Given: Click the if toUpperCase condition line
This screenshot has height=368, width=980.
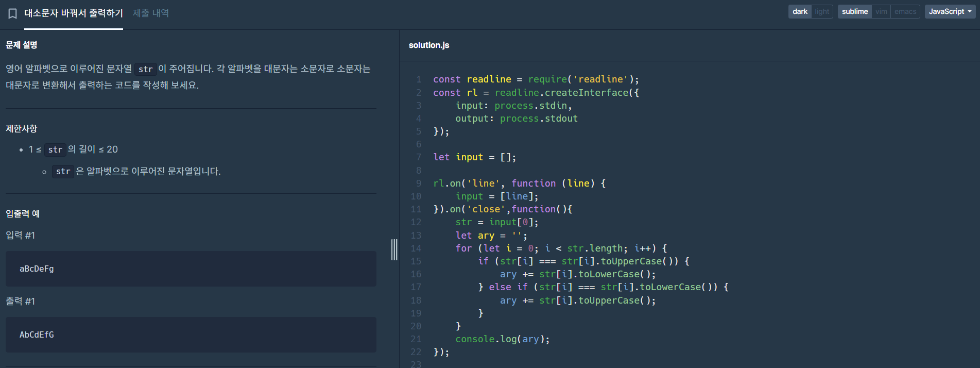Looking at the screenshot, I should pos(583,261).
